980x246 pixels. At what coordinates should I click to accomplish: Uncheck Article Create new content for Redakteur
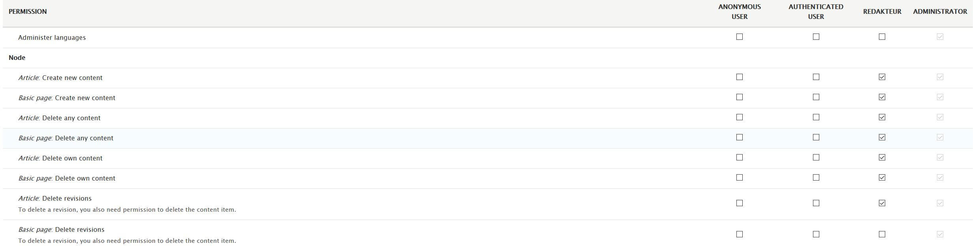(x=882, y=77)
